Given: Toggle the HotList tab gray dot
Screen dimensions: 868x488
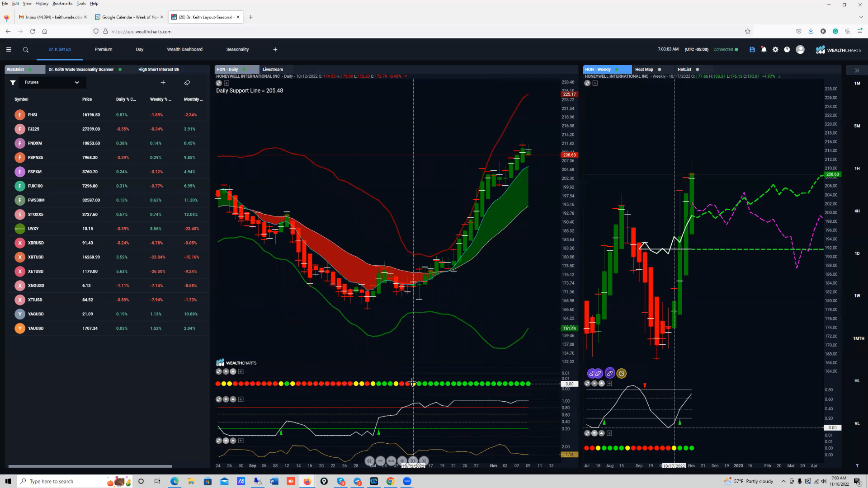Looking at the screenshot, I should coord(697,70).
